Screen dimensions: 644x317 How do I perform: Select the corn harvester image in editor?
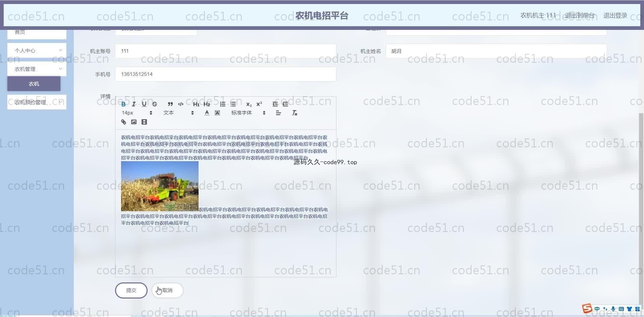pos(160,186)
